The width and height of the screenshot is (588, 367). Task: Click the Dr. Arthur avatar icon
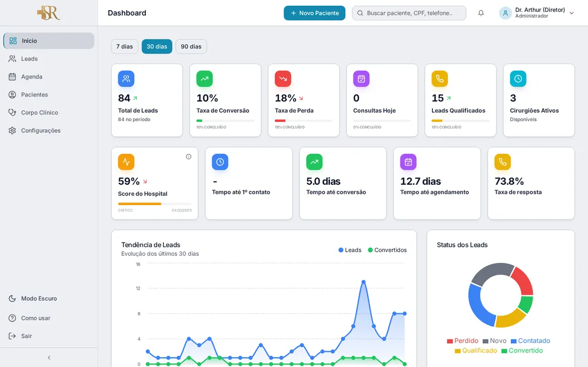click(x=505, y=13)
